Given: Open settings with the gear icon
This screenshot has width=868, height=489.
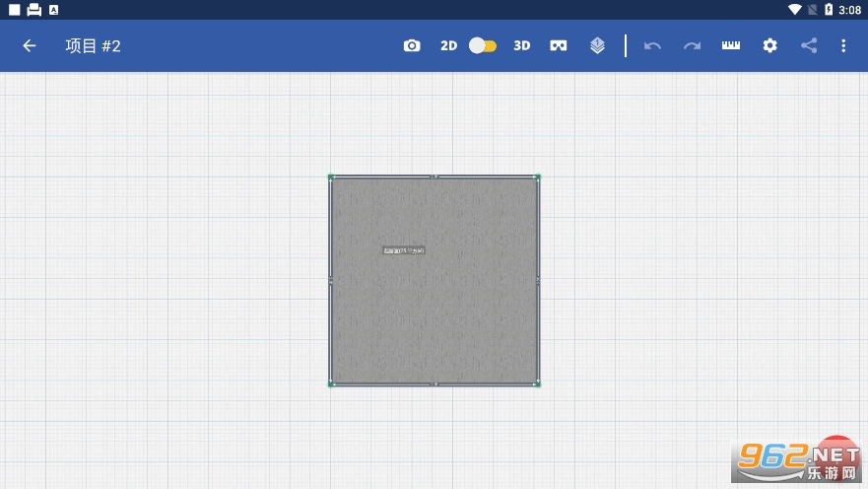Looking at the screenshot, I should (x=769, y=45).
